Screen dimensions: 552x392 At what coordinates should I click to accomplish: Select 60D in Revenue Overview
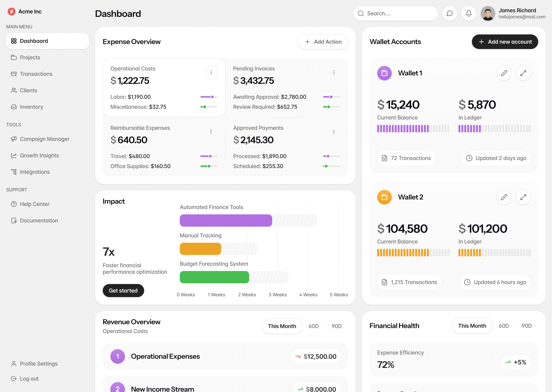[313, 326]
